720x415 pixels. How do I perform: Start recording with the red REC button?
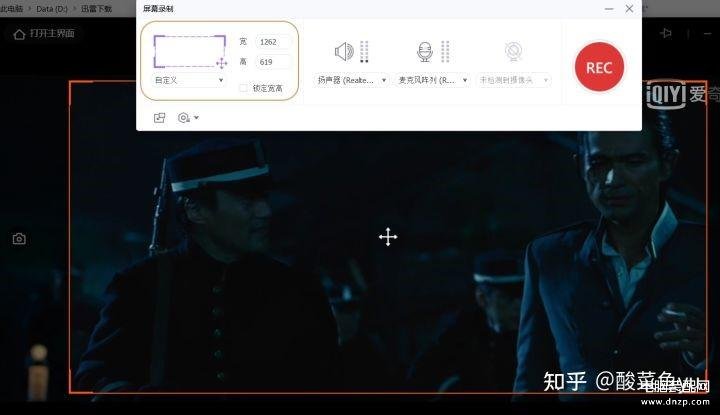599,67
